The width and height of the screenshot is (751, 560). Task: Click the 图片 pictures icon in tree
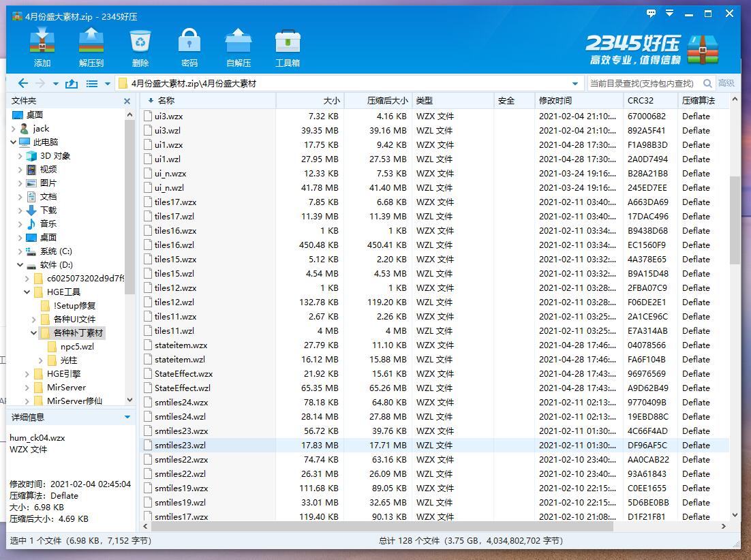[x=31, y=183]
